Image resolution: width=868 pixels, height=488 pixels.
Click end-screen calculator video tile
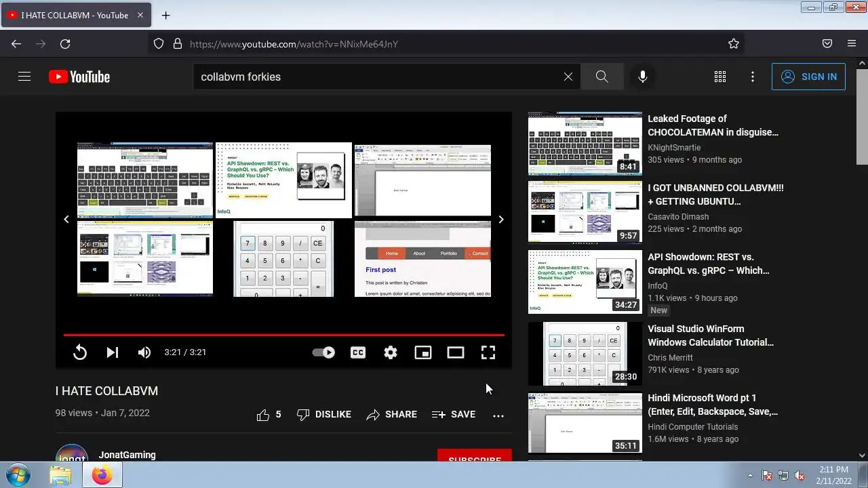[283, 259]
